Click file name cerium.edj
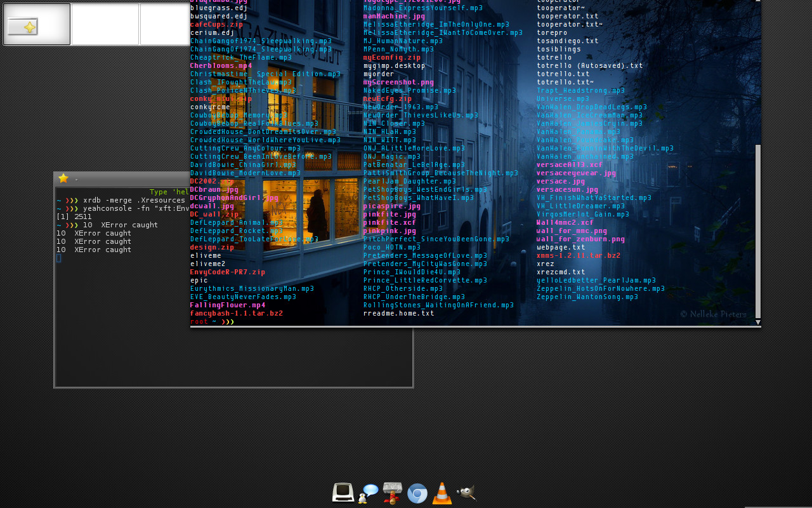812x508 pixels. pos(212,32)
